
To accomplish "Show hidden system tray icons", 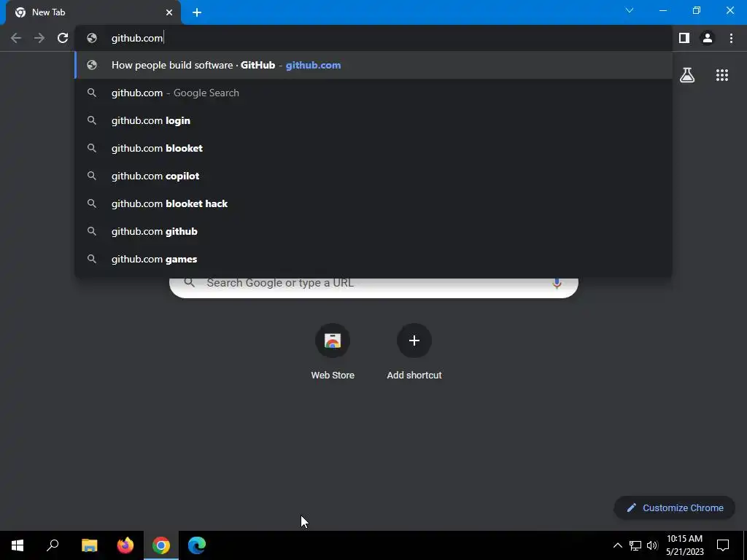I will [x=617, y=545].
